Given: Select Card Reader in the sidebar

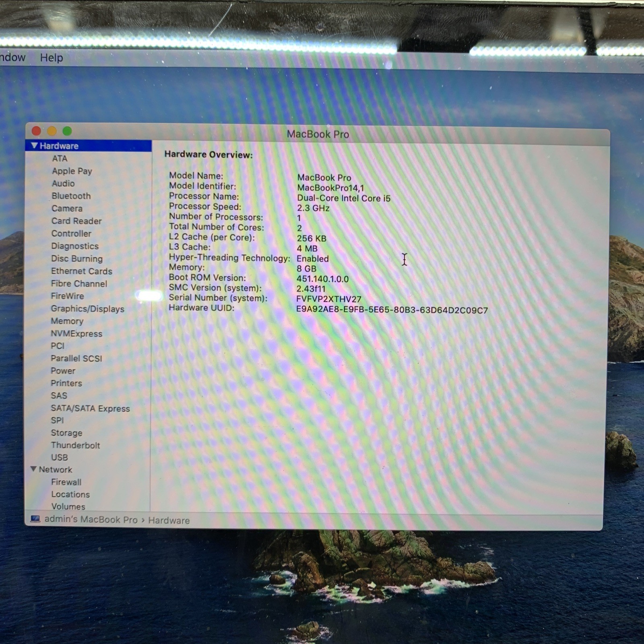Looking at the screenshot, I should pos(76,221).
